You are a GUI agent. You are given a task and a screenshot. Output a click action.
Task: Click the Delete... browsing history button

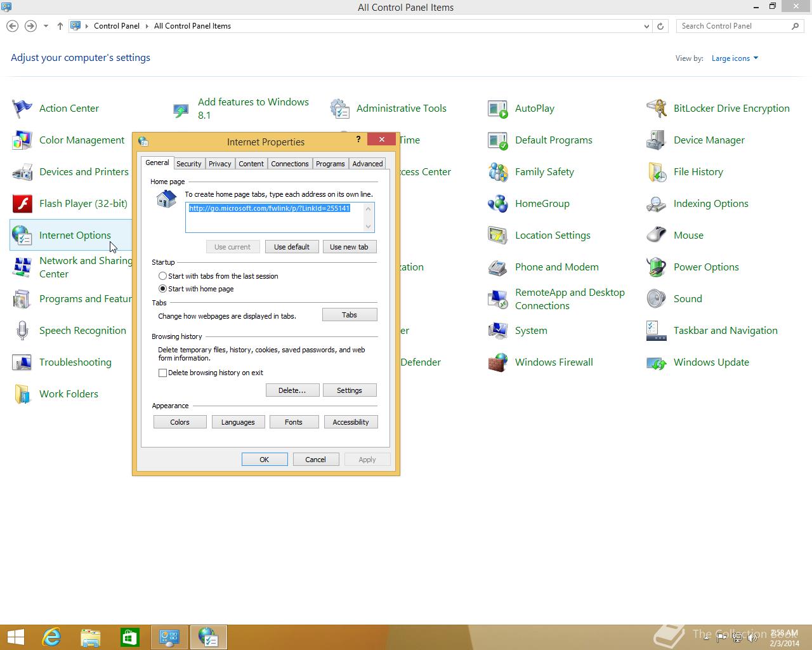click(292, 390)
